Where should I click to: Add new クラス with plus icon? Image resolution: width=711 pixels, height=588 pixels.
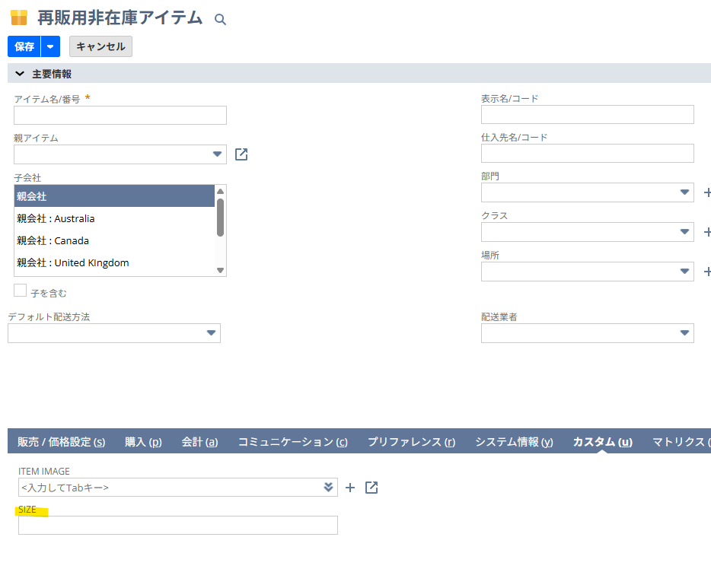tap(706, 232)
